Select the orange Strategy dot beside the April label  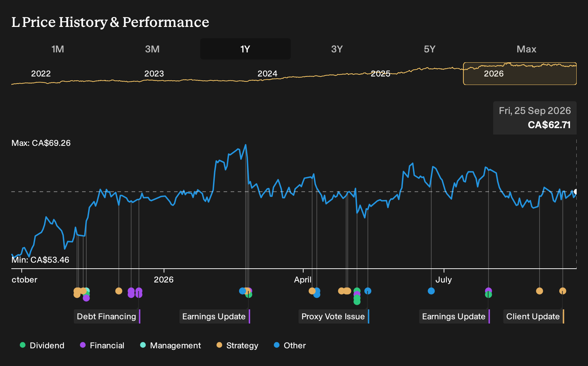point(312,291)
